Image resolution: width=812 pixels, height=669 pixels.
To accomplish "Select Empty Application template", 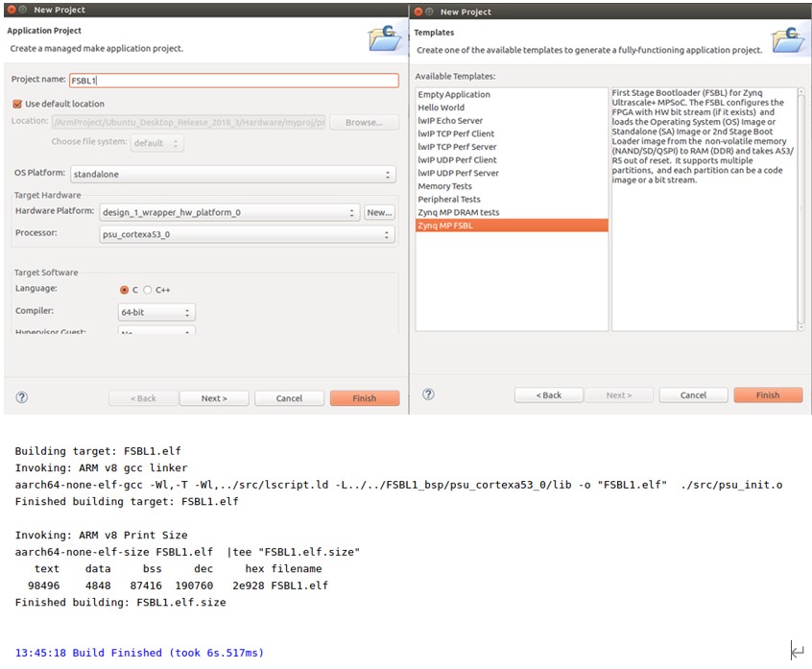I will point(512,94).
